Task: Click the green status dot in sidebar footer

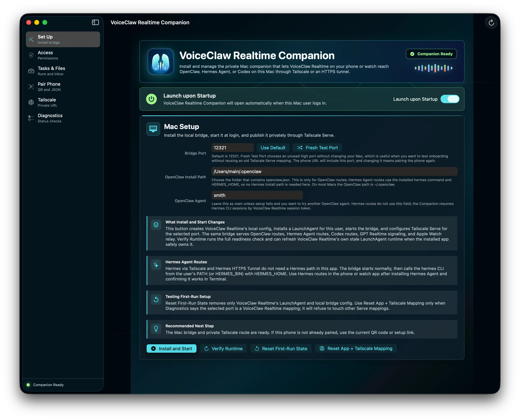Action: [28, 385]
